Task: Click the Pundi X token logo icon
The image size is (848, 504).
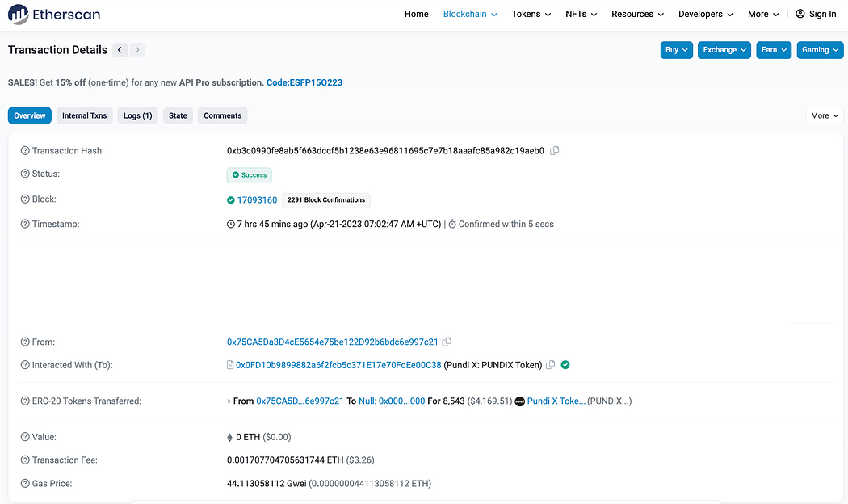Action: 520,401
